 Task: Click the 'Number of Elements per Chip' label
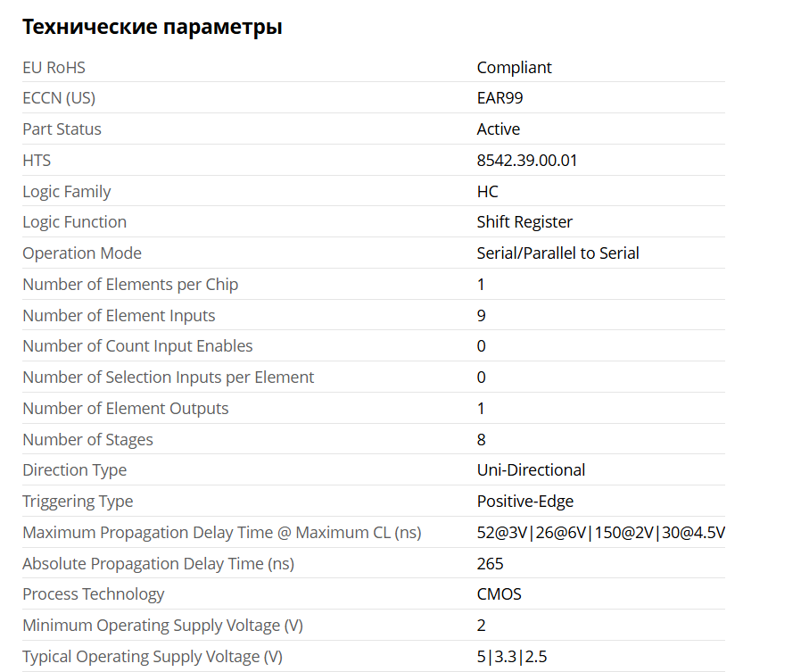tap(130, 285)
